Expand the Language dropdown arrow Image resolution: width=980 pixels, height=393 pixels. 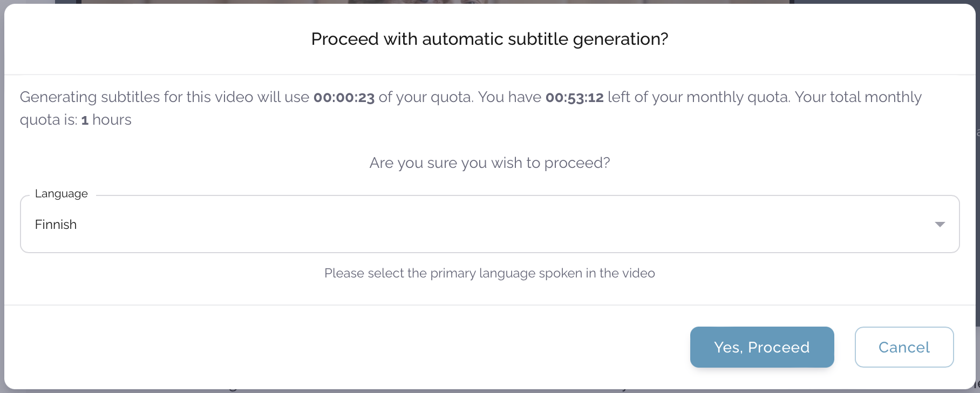[x=940, y=224]
